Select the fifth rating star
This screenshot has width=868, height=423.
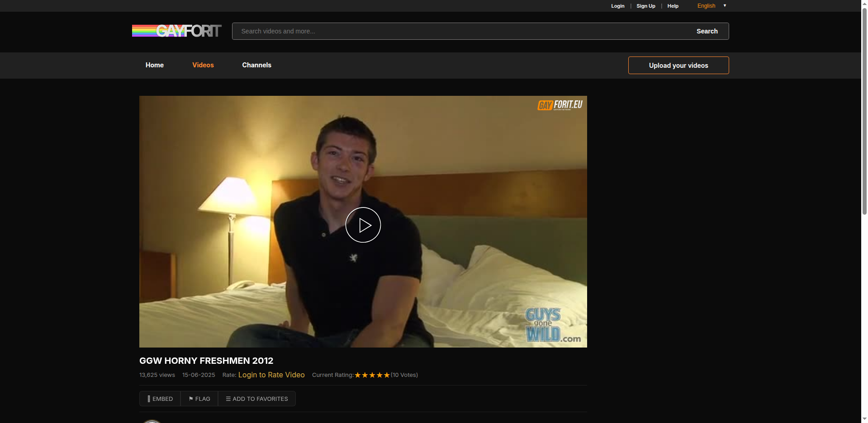tap(387, 375)
